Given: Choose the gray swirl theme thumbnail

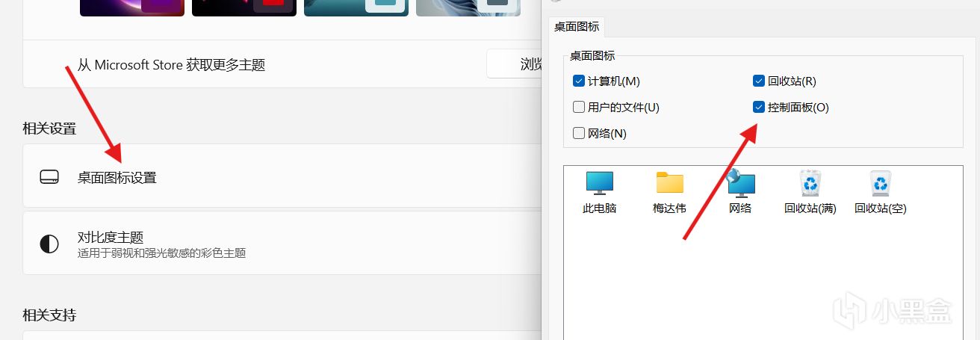Looking at the screenshot, I should pos(468,8).
